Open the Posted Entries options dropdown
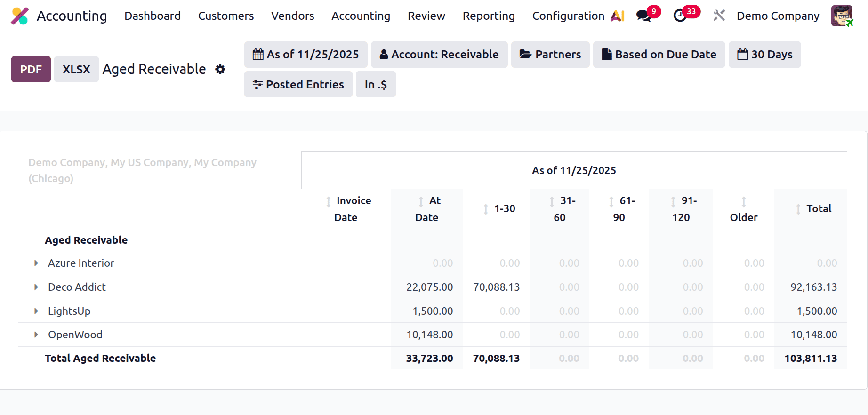This screenshot has width=868, height=415. tap(298, 84)
